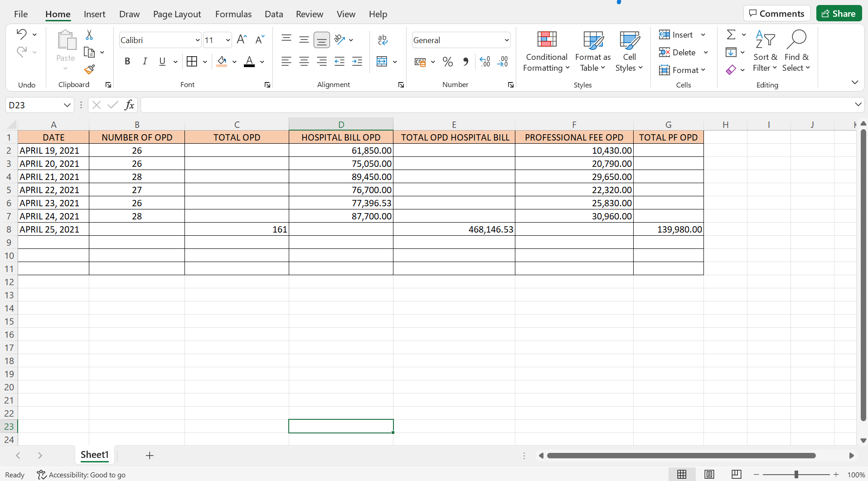Viewport: 868px width, 481px height.
Task: Increase font size with the larger A icon
Action: pos(242,40)
